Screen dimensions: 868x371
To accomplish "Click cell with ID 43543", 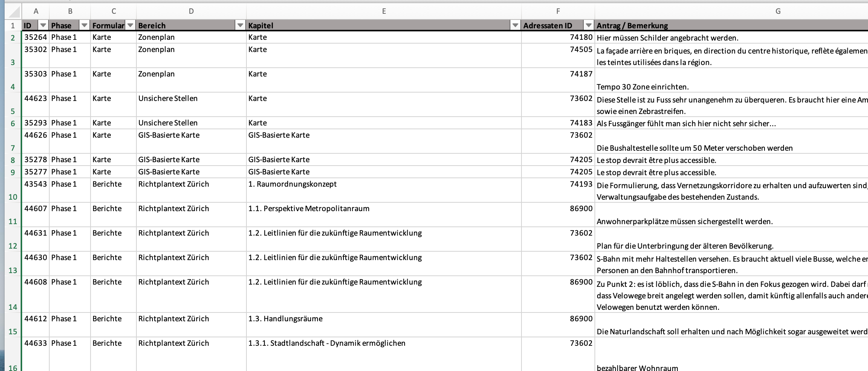I will pos(36,190).
